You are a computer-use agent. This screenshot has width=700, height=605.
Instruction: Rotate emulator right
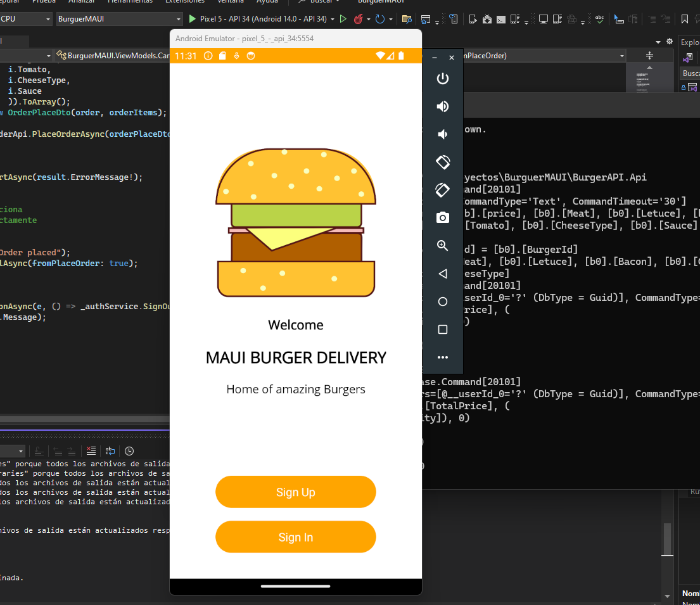pyautogui.click(x=442, y=190)
